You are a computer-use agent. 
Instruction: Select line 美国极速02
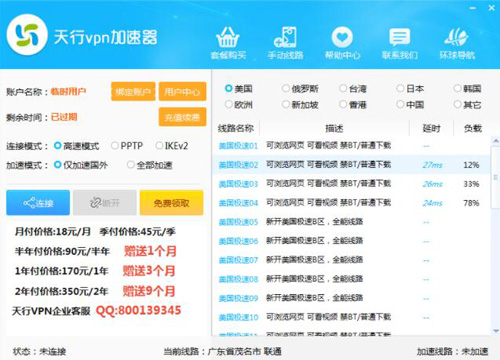351,165
